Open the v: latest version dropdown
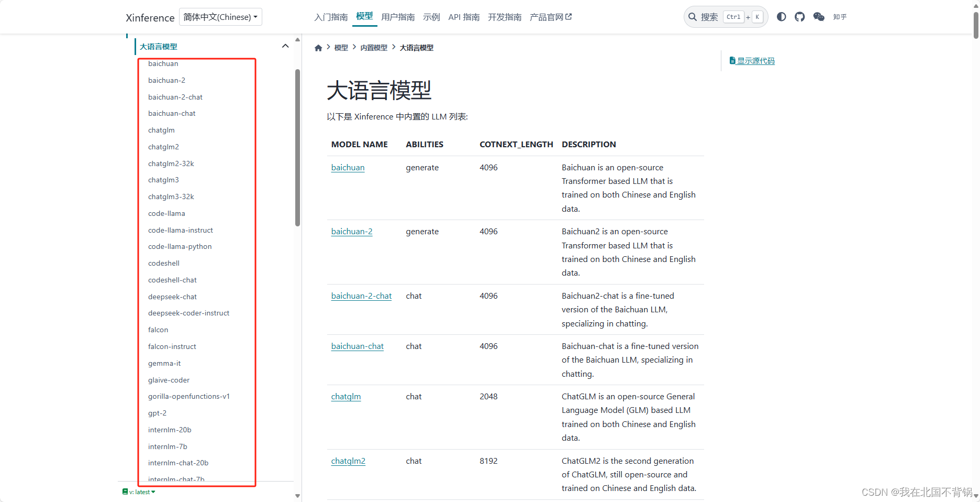Screen dimensions: 980x502 (x=139, y=492)
